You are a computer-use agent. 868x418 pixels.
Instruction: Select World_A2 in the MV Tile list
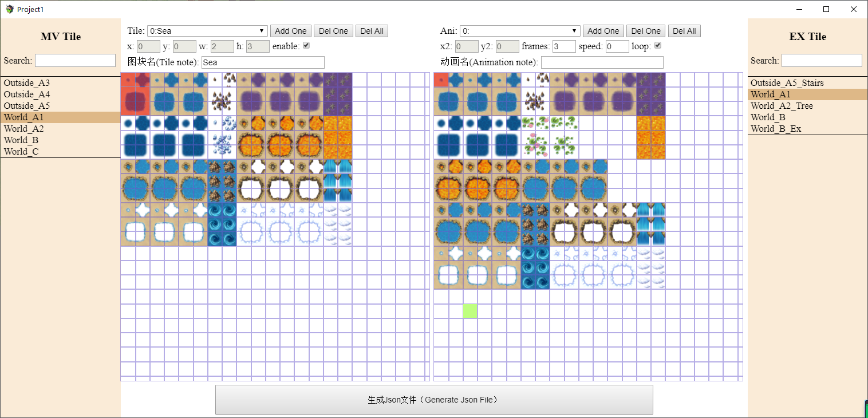[x=61, y=129]
